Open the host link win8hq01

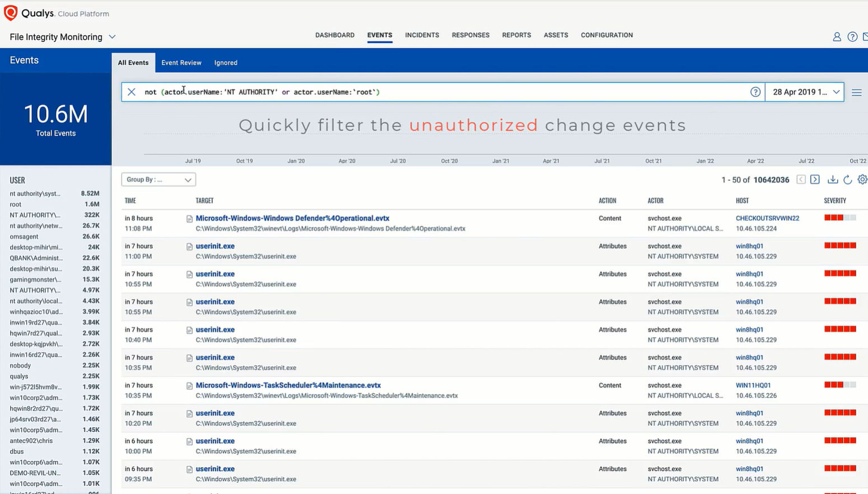749,245
